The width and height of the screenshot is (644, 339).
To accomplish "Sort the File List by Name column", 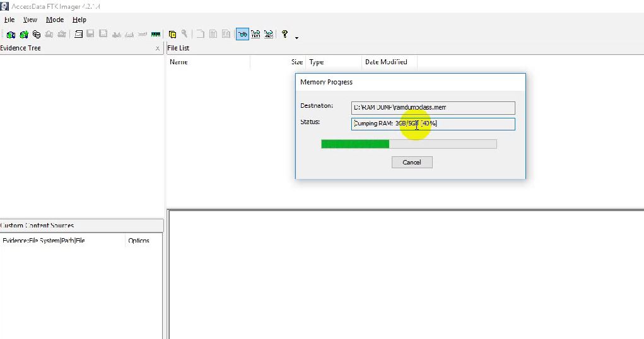I will [208, 62].
